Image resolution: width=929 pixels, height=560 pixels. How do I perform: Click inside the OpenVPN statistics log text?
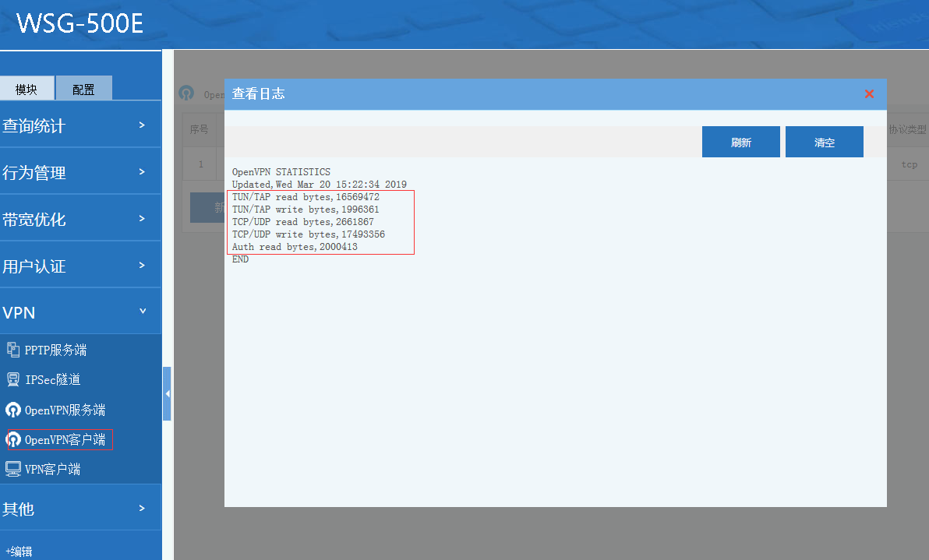click(320, 216)
